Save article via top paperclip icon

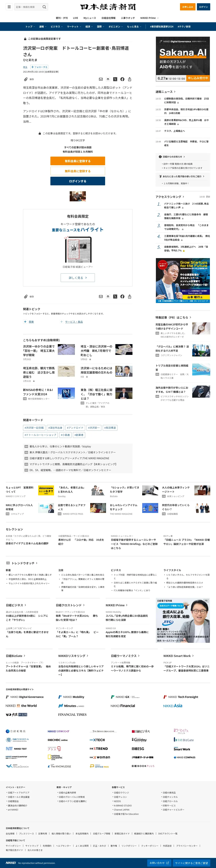[26, 79]
